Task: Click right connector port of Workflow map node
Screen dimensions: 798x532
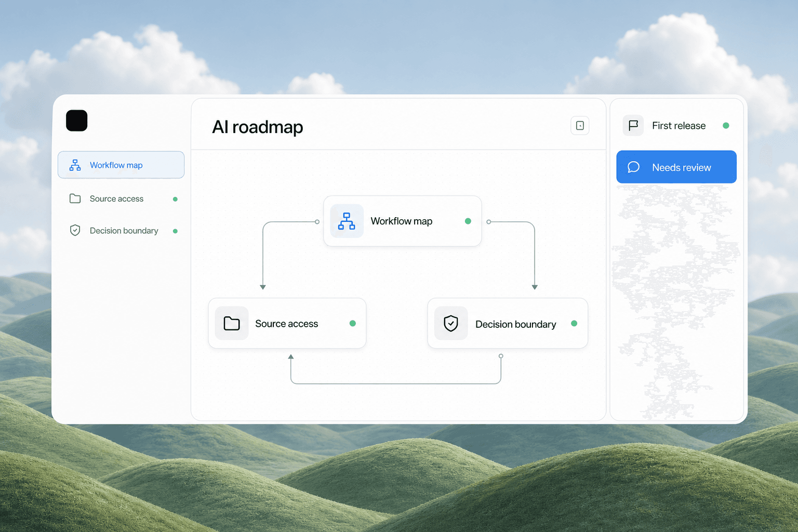Action: [488, 222]
